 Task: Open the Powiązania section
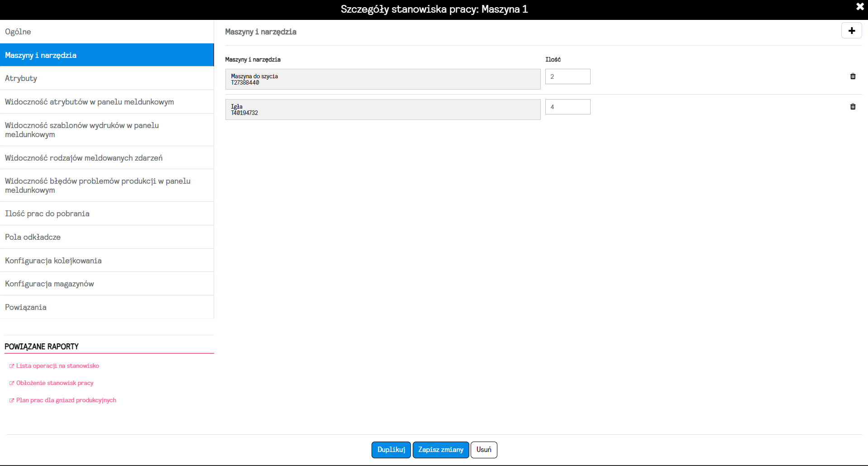tap(107, 307)
